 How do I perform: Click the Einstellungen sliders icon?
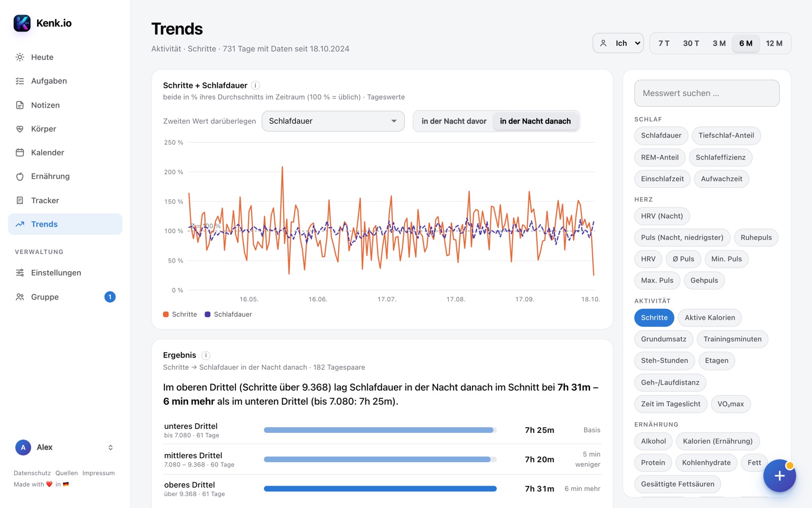click(20, 273)
